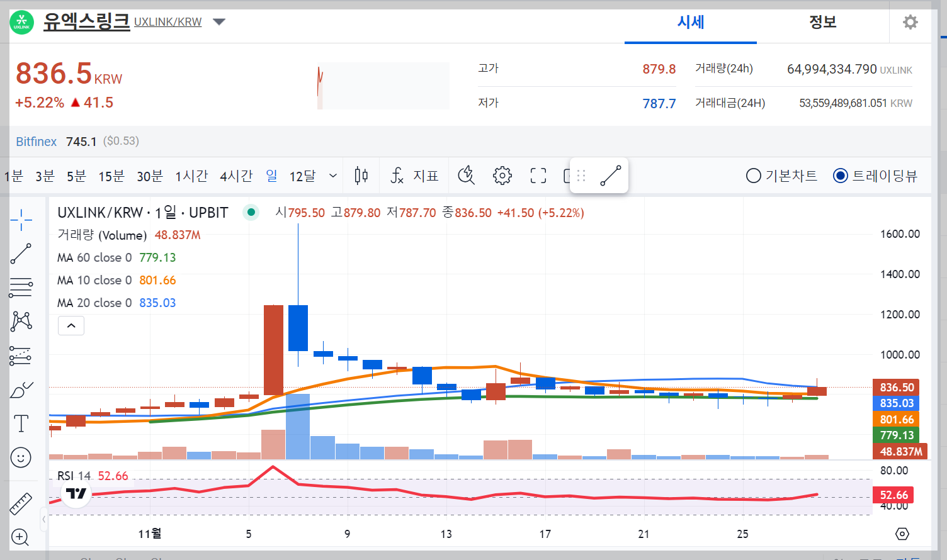Click the TradingView logo on chart
This screenshot has height=560, width=947.
click(77, 493)
